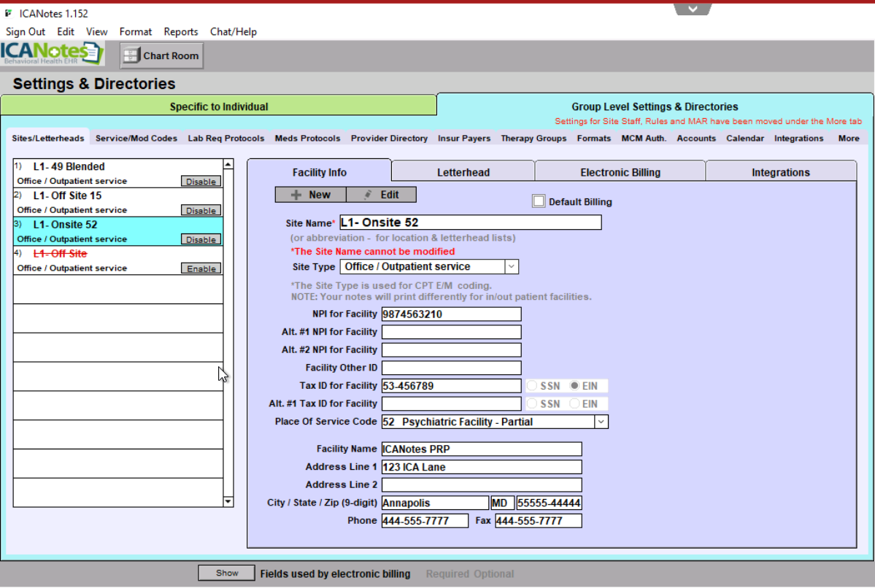Open the Place Of Service Code dropdown

601,422
